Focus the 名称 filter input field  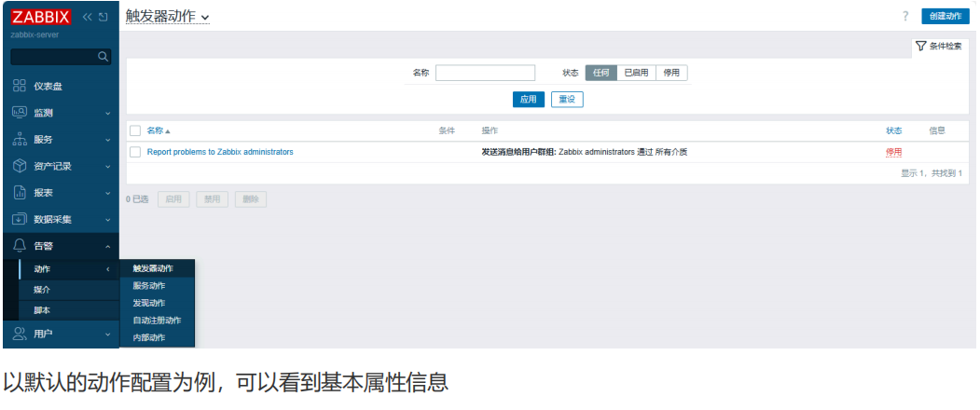pos(485,73)
